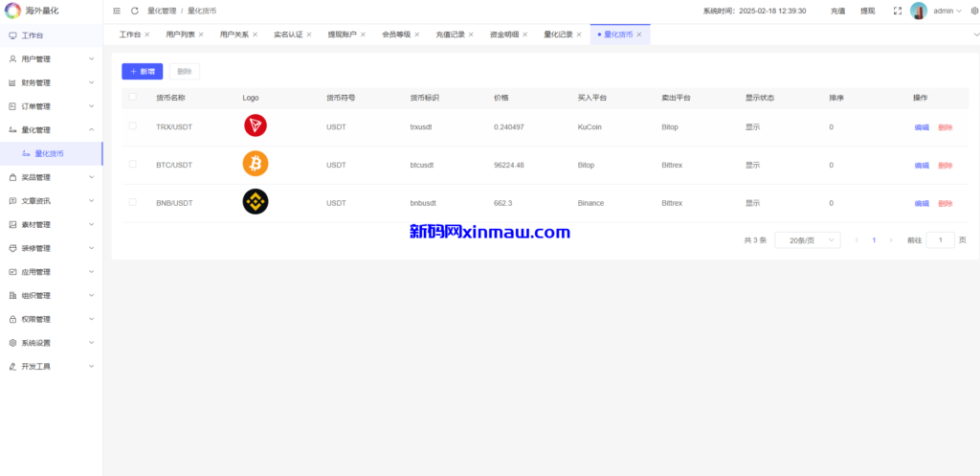The width and height of the screenshot is (980, 476).
Task: Click 提现 in the top bar
Action: [867, 11]
